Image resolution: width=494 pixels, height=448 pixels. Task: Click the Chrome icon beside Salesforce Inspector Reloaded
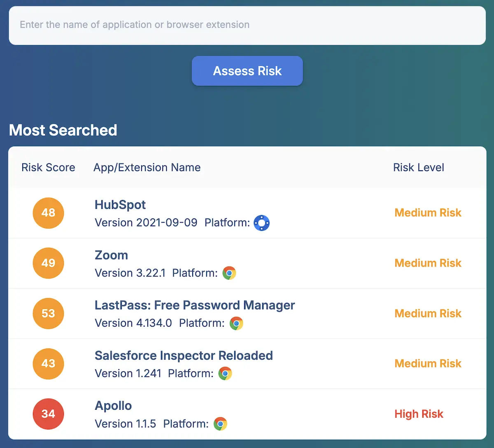225,374
